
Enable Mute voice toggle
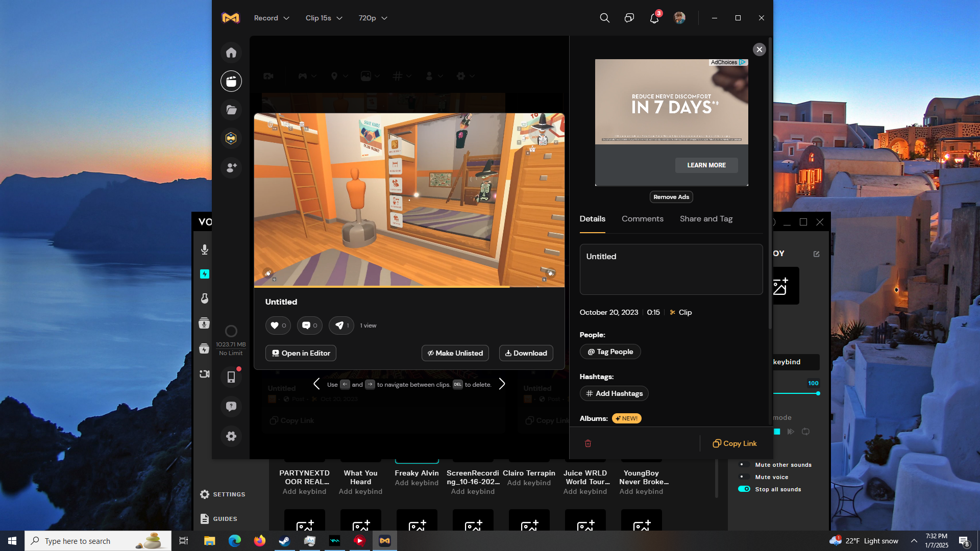[x=744, y=477]
